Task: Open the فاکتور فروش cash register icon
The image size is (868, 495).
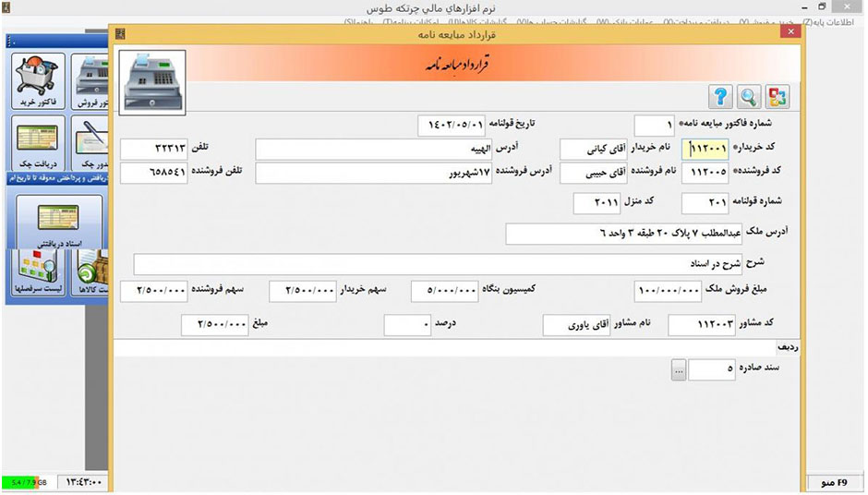Action: tap(90, 81)
